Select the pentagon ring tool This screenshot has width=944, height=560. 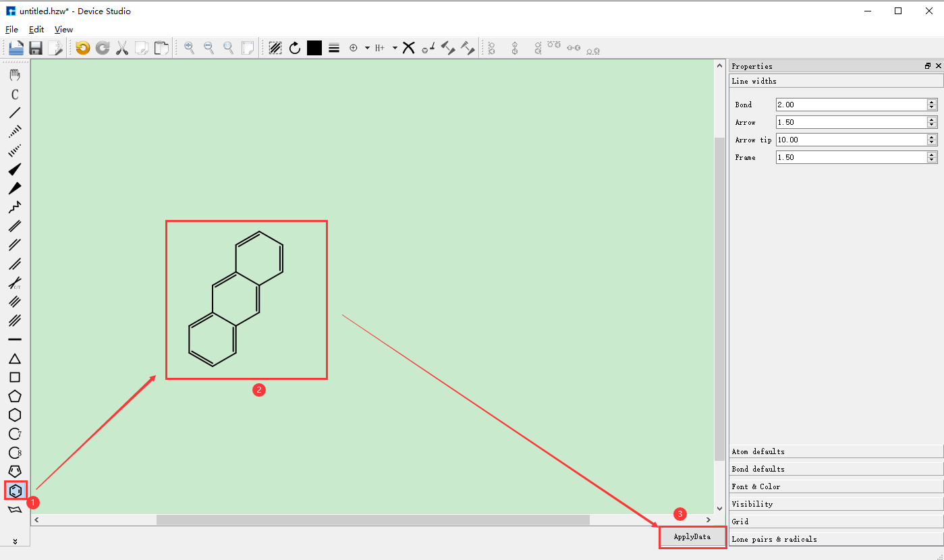(x=15, y=396)
